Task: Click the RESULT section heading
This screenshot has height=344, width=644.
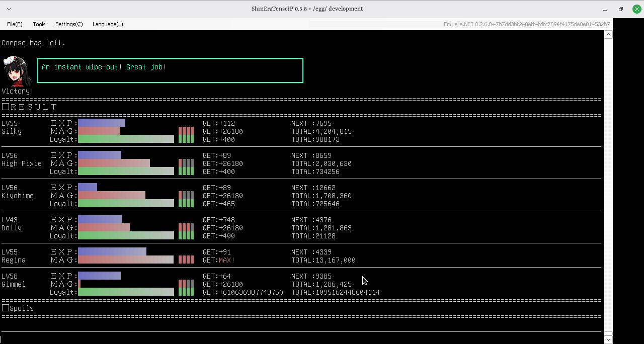Action: point(30,107)
